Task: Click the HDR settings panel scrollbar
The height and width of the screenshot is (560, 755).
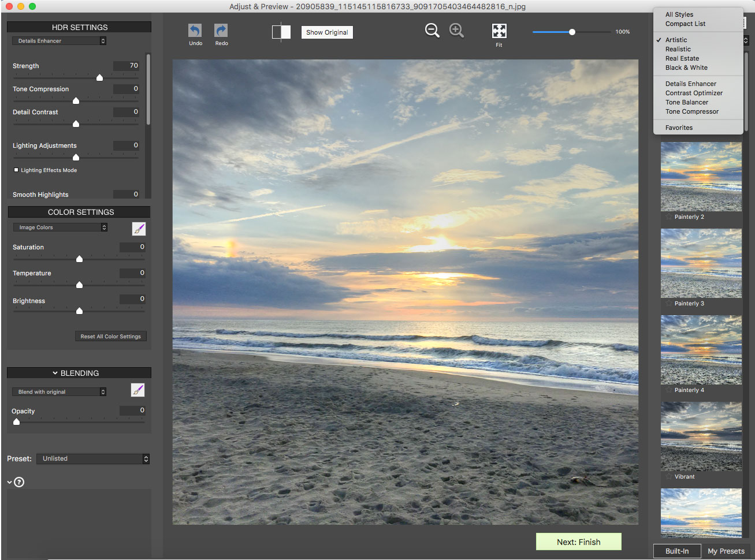Action: (148, 89)
